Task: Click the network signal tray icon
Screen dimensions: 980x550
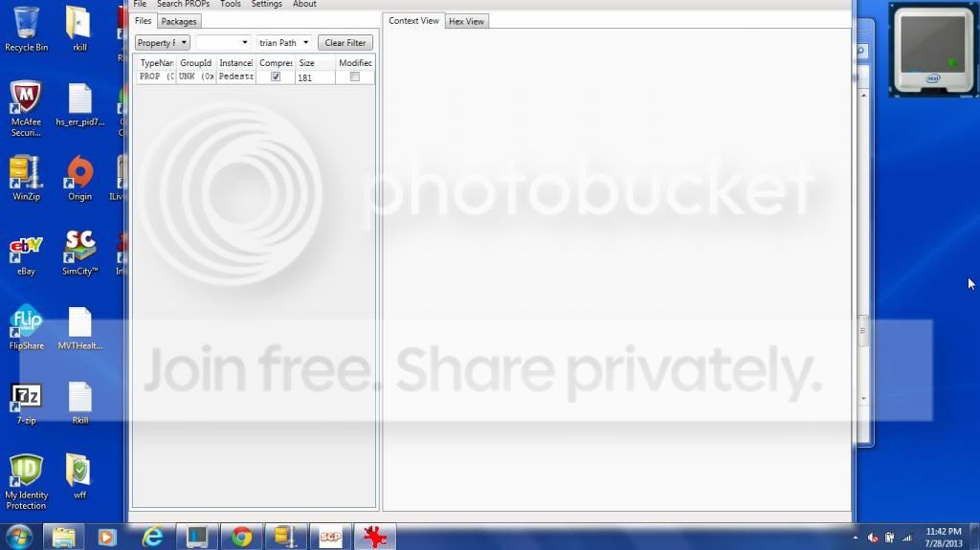Action: [907, 539]
